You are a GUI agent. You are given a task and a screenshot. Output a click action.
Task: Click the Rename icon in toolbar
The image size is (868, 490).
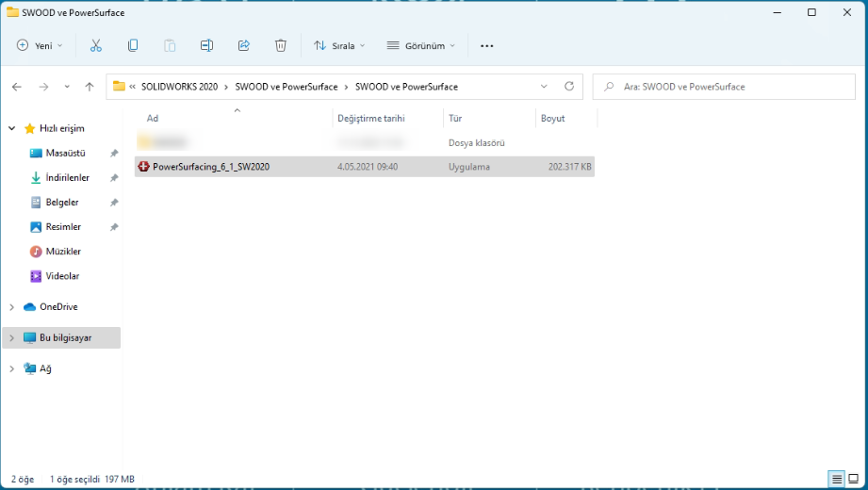(206, 45)
